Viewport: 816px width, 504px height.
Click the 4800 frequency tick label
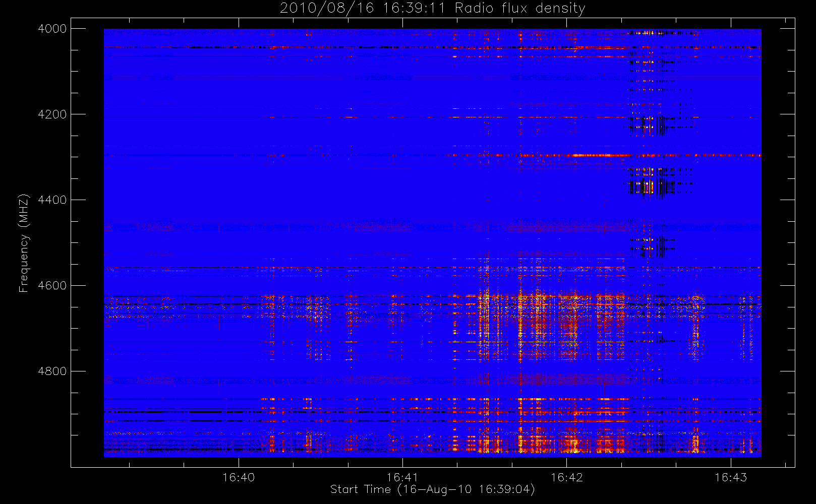[52, 371]
